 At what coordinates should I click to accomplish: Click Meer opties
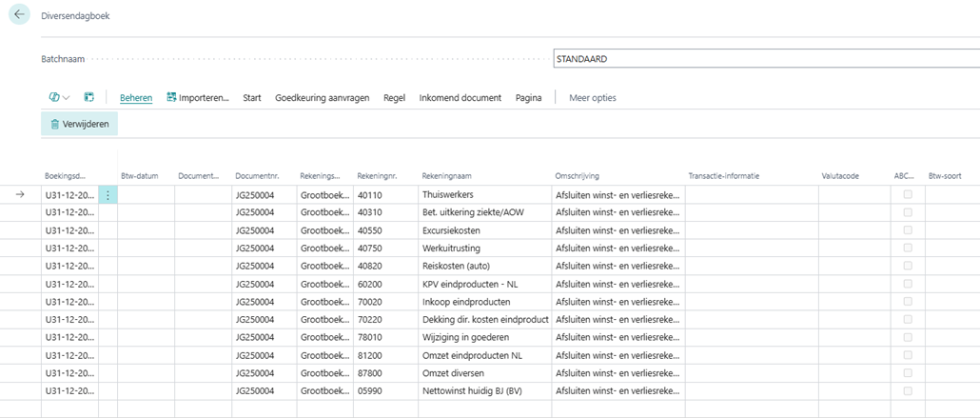click(592, 97)
